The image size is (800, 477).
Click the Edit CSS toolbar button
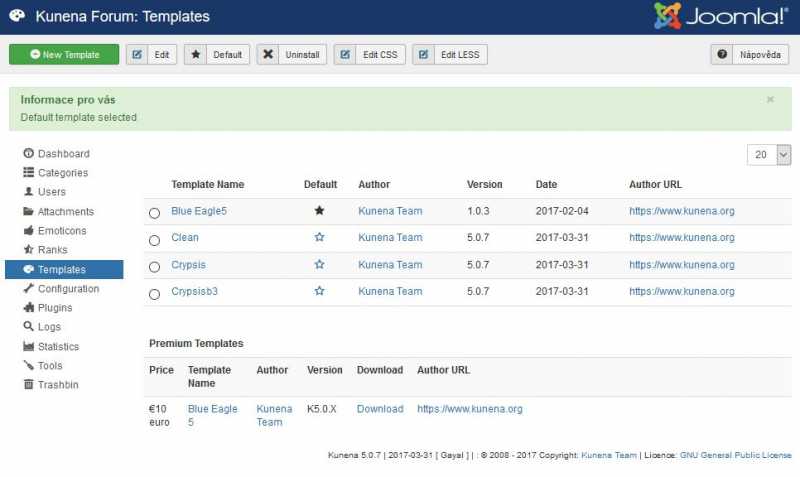370,55
